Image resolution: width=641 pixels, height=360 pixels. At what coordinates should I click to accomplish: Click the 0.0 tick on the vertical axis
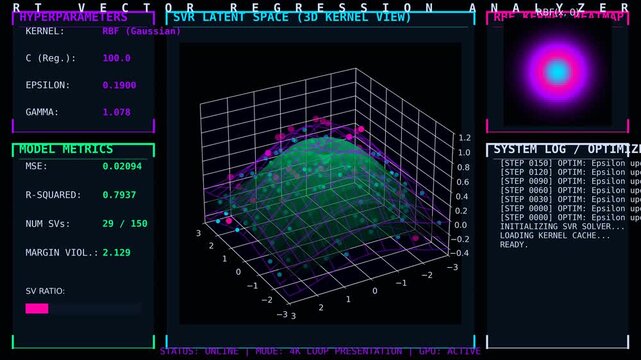(460, 225)
